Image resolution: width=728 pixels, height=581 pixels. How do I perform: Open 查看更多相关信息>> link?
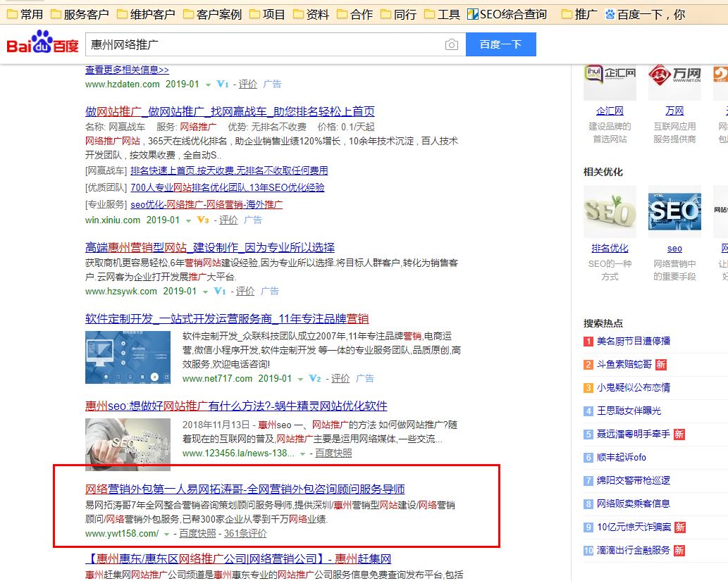(x=128, y=70)
